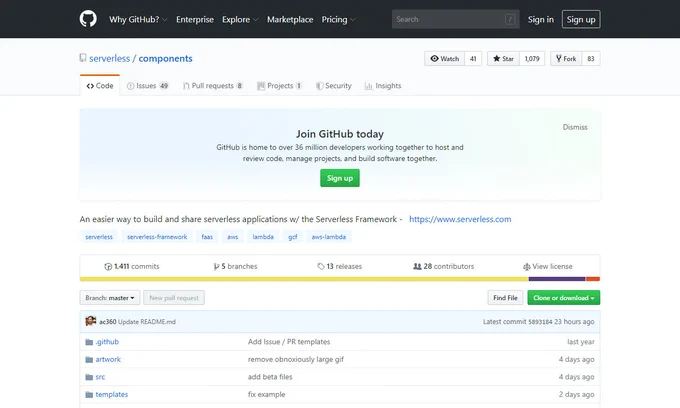
Task: Switch to the Pull requests tab
Action: click(x=213, y=86)
